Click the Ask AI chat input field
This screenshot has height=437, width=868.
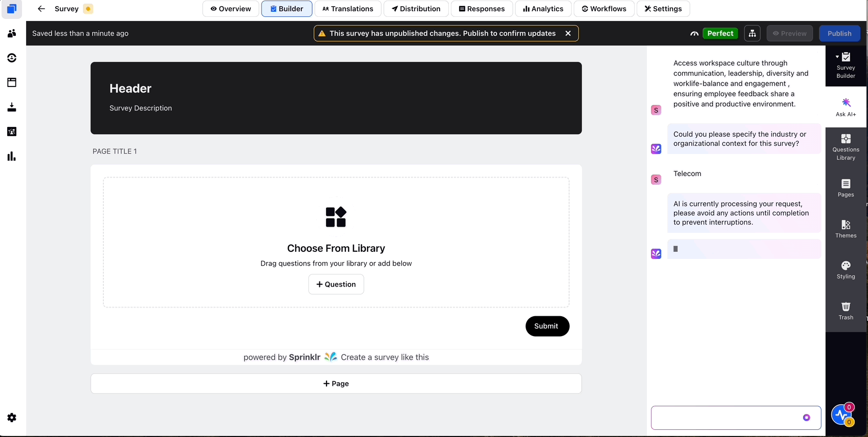pos(736,418)
